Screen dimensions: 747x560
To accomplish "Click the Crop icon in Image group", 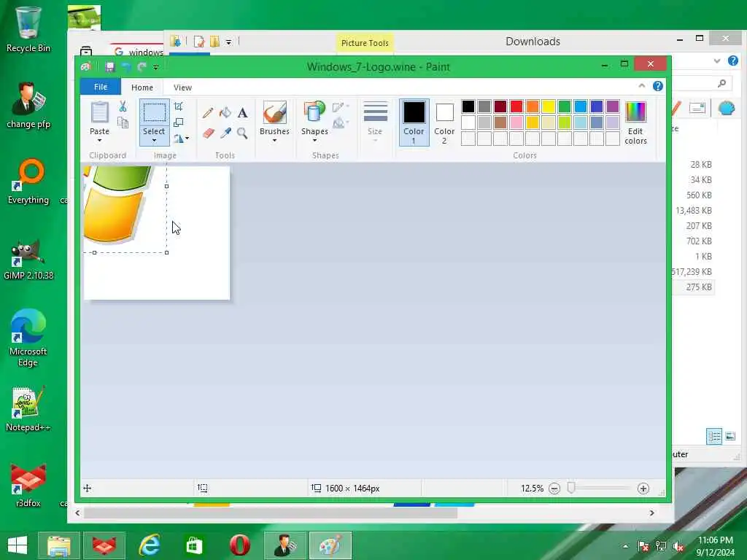I will click(179, 106).
